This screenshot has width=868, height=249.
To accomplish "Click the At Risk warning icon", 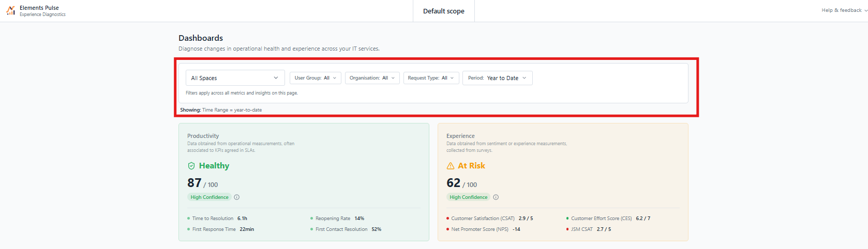I will pos(451,166).
